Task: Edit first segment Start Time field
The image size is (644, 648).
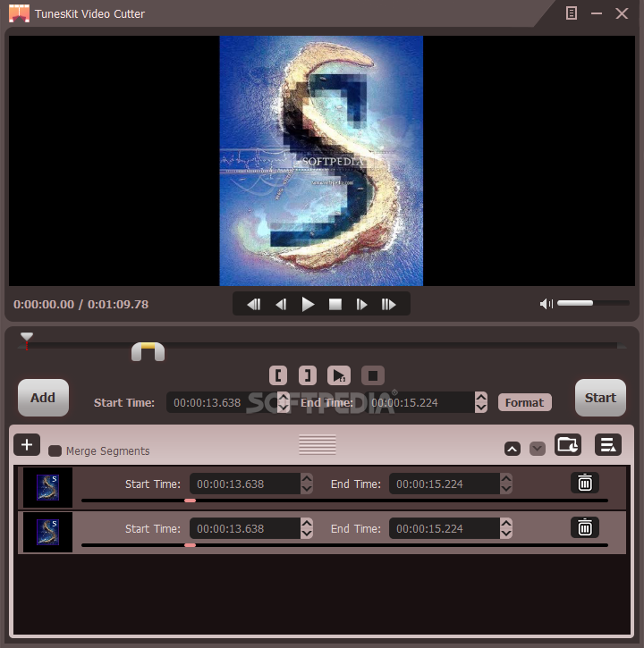Action: click(245, 484)
